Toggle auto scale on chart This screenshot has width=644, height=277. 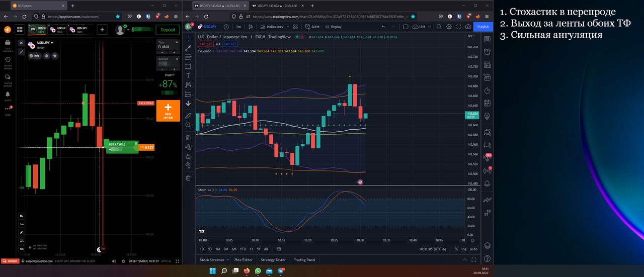pyautogui.click(x=474, y=249)
